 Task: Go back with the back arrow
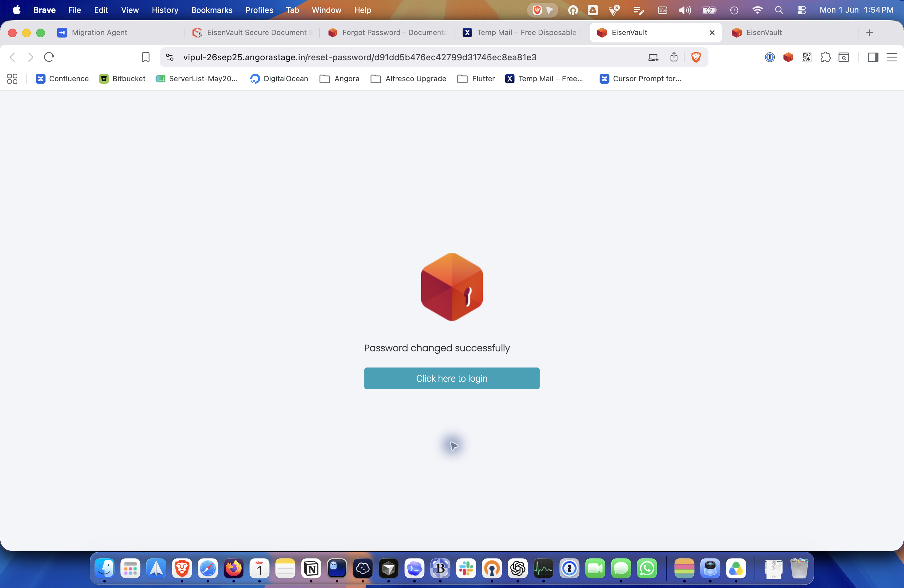13,58
